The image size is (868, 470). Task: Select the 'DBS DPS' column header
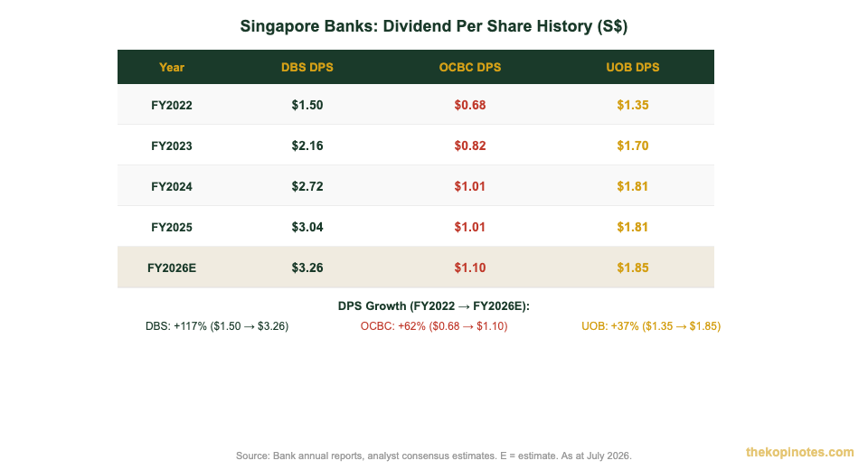[307, 67]
